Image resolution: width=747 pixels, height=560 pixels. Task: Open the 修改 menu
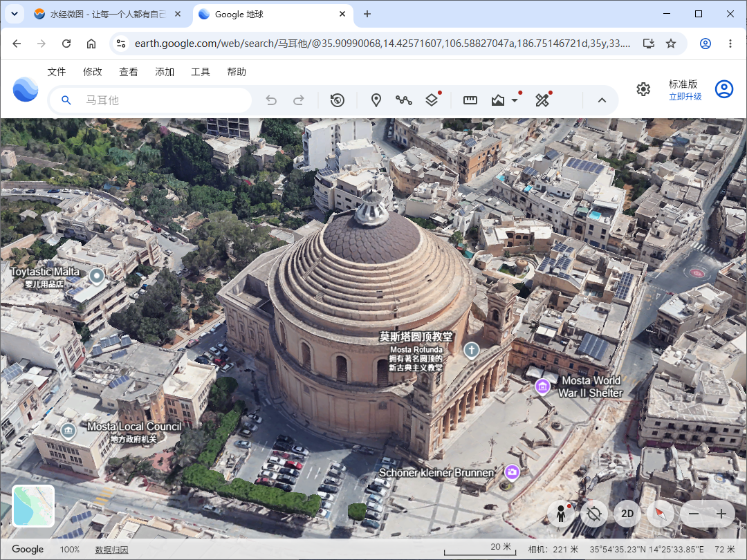(93, 72)
